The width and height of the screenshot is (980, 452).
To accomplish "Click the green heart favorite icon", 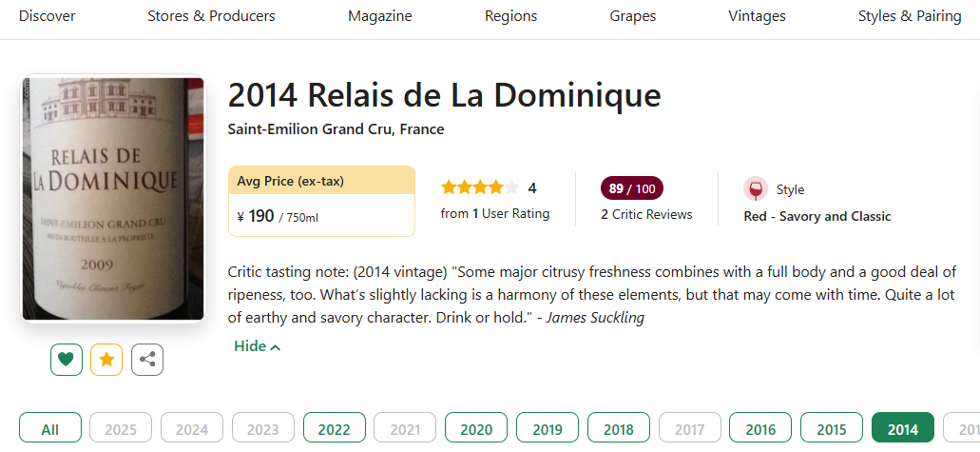I will [x=67, y=360].
